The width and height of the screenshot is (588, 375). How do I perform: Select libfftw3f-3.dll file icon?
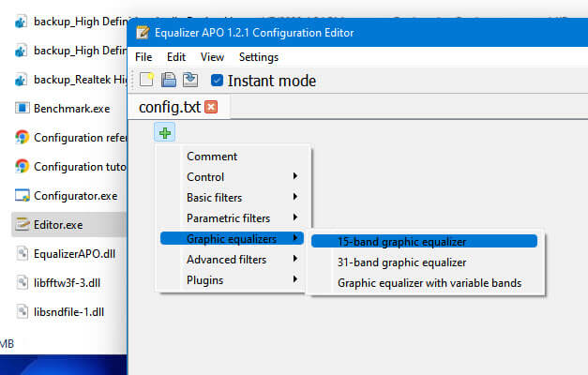tap(23, 282)
